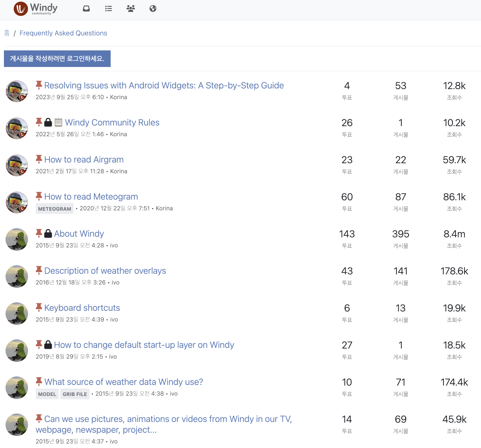Click pin icon on weather data source topic
Screen dimensions: 481x448
click(39, 382)
